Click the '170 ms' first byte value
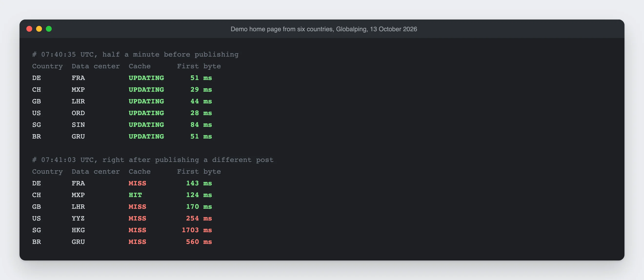The image size is (644, 280). click(199, 207)
